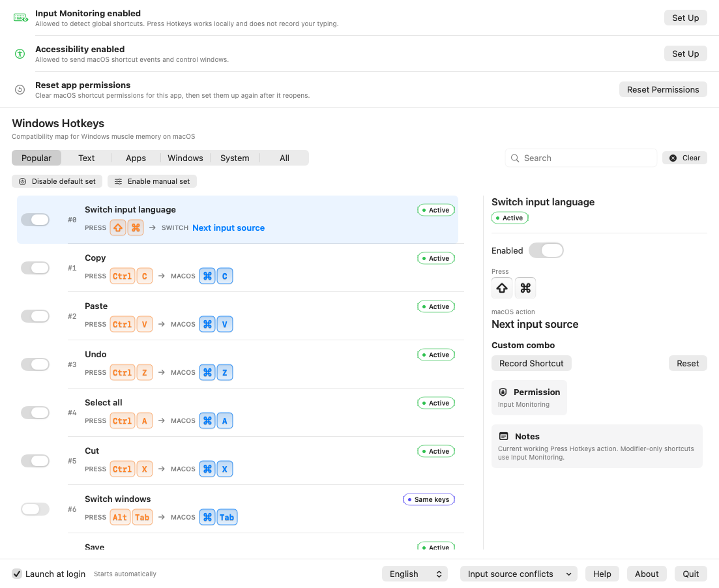Click the blue Command key in Select all row
This screenshot has width=719, height=588.
tap(207, 420)
